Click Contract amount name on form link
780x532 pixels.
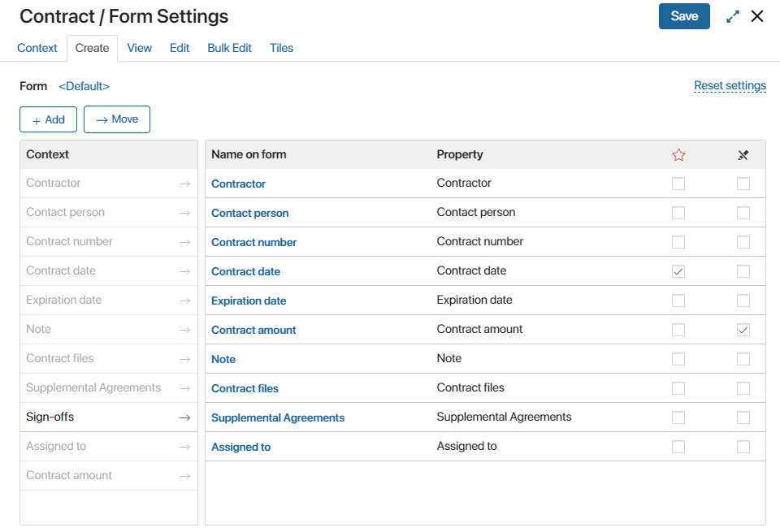pos(253,330)
